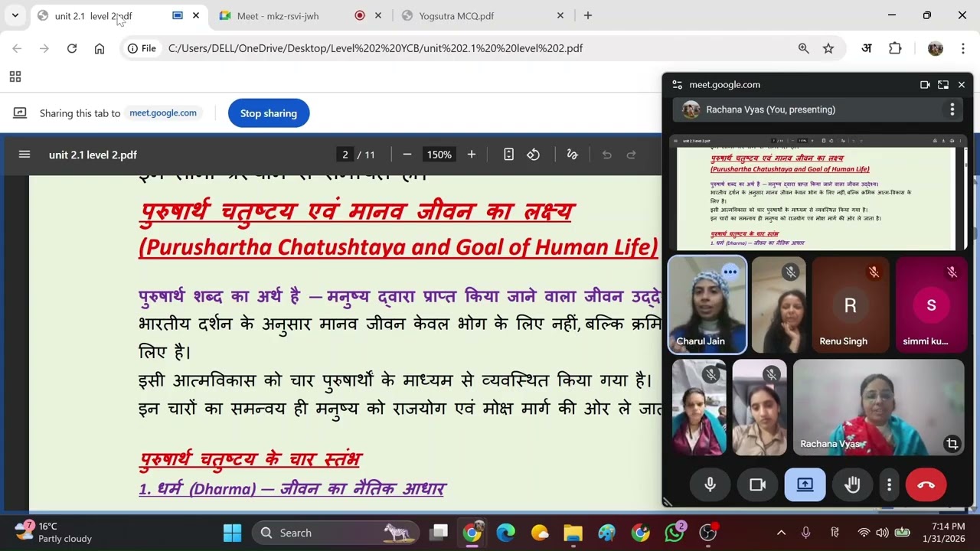Toggle the camera in Meet picture-in-picture header
980x551 pixels.
point(925,85)
